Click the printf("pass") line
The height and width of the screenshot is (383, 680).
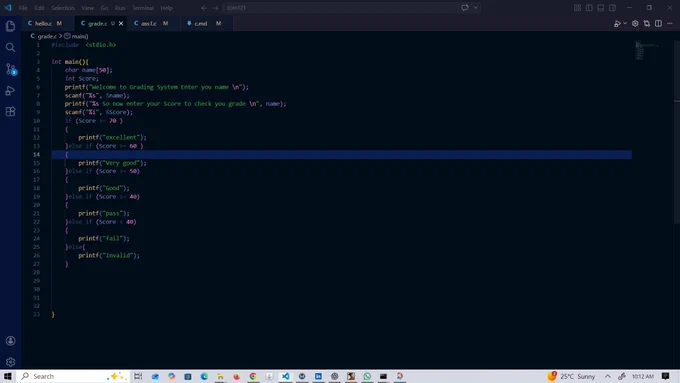(x=104, y=213)
